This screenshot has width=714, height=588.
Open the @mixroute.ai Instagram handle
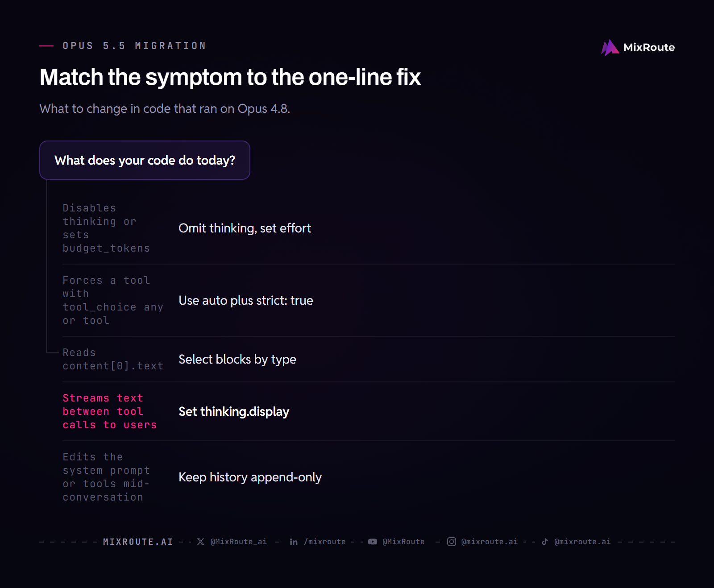490,542
